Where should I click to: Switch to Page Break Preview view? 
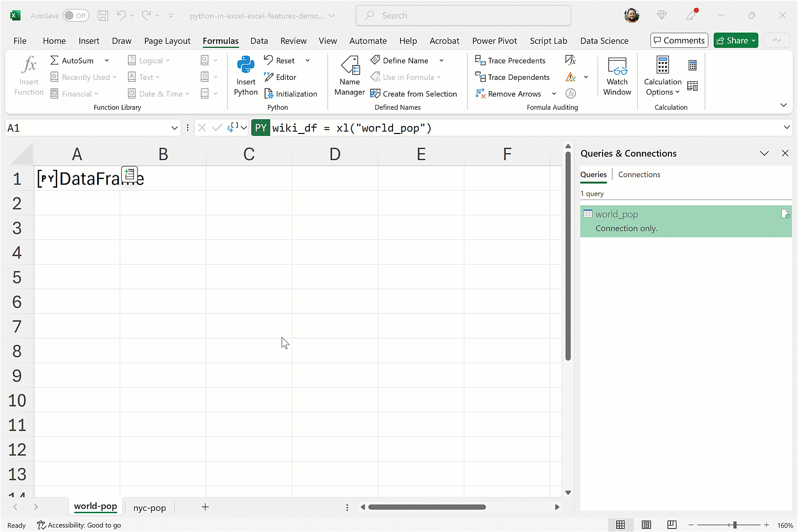(671, 525)
